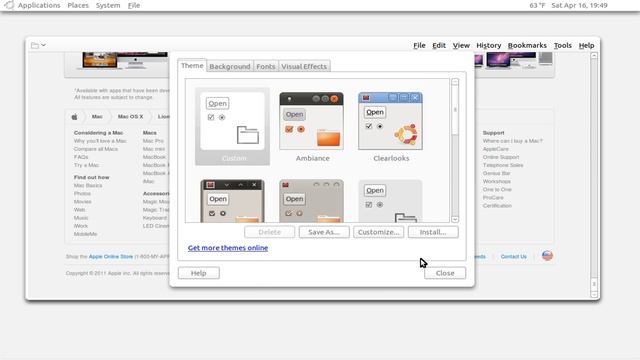Image resolution: width=640 pixels, height=360 pixels.
Task: Click theme list scrollbar up arrow
Action: pos(455,82)
